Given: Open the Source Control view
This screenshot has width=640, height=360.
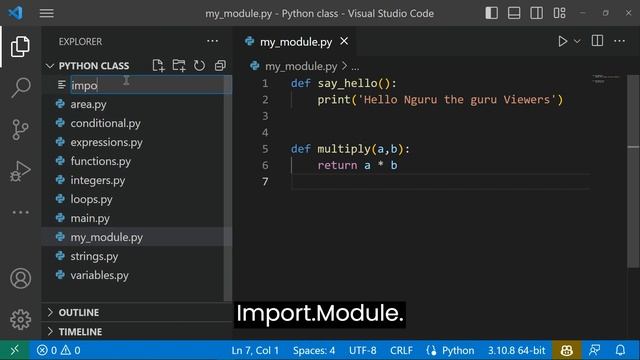Looking at the screenshot, I should pos(20,129).
